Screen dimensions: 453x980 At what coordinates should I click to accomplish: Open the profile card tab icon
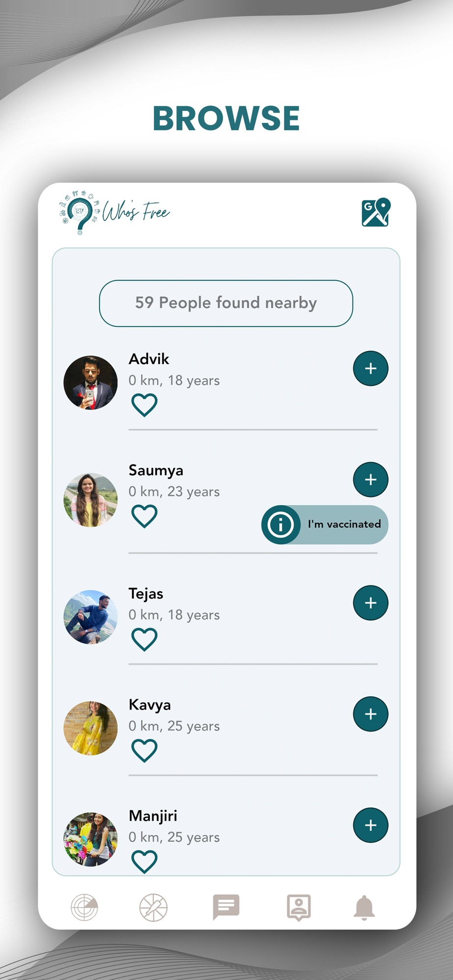pyautogui.click(x=299, y=907)
